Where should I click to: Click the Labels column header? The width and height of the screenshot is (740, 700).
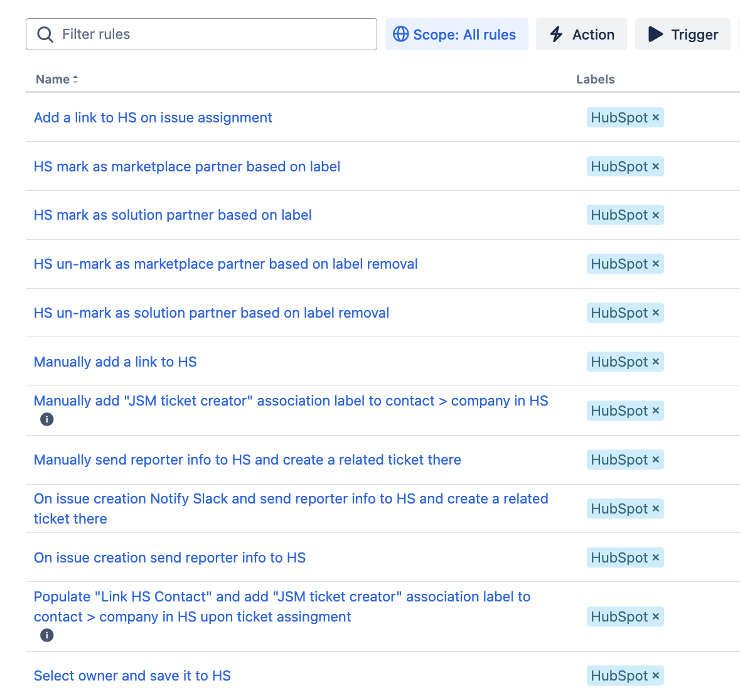coord(595,79)
